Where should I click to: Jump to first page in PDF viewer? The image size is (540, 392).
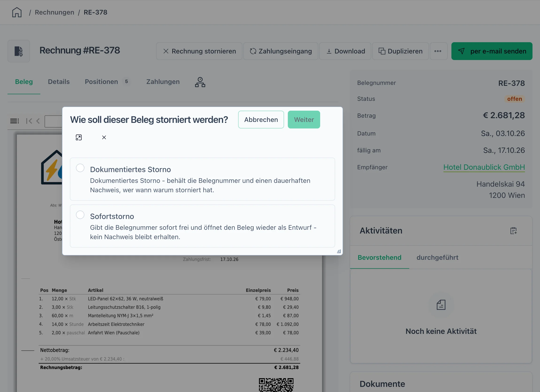29,121
